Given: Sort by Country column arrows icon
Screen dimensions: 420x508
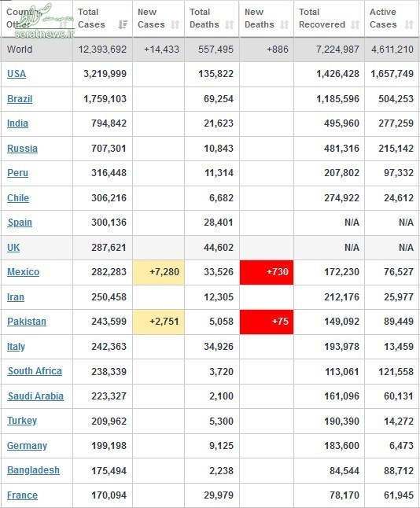Looking at the screenshot, I should coord(63,24).
